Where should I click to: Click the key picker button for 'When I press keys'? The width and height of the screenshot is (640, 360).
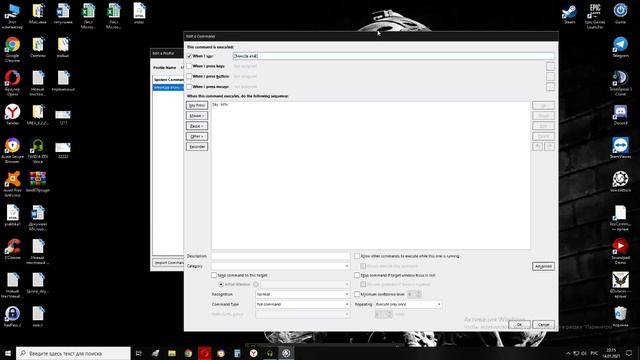coord(550,66)
